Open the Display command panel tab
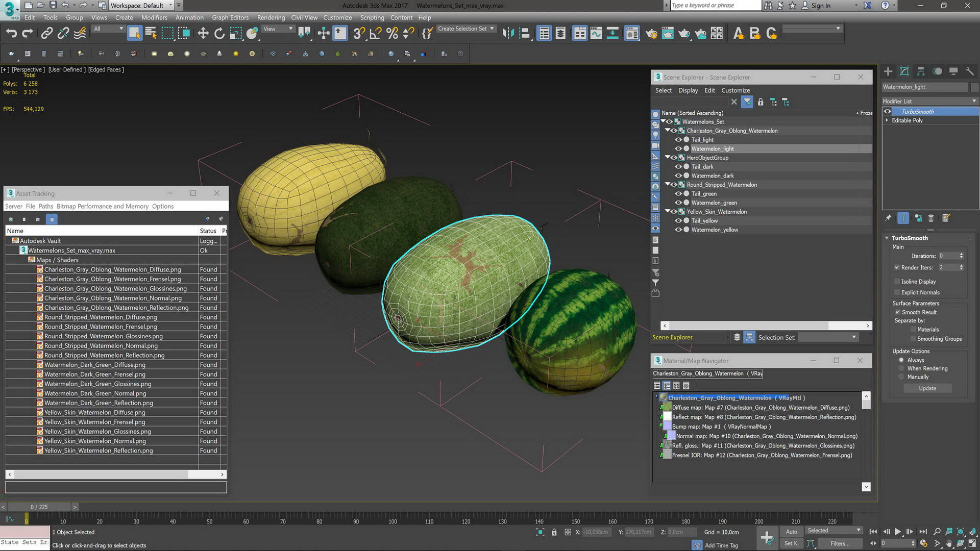980x551 pixels. coord(953,71)
